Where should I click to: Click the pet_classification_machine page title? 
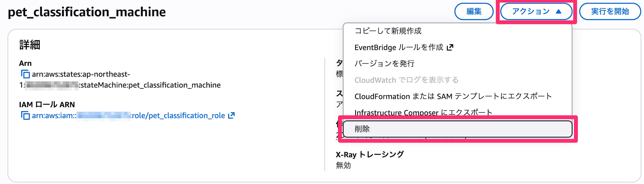click(x=87, y=12)
